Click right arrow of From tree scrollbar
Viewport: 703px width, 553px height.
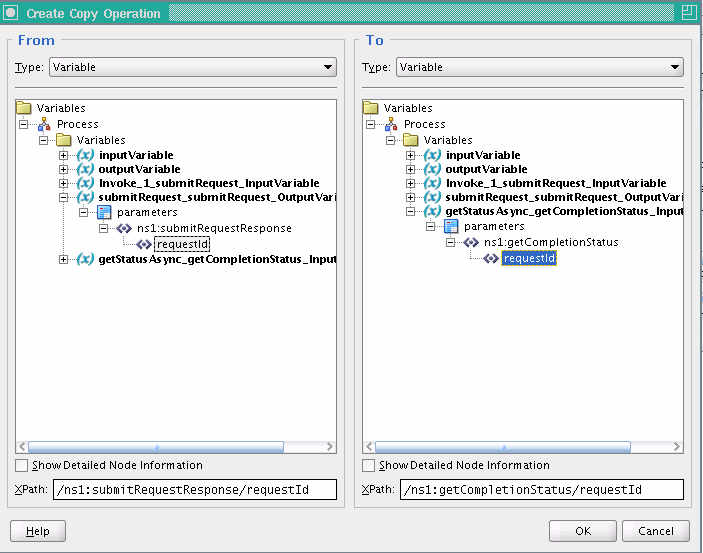pyautogui.click(x=330, y=447)
